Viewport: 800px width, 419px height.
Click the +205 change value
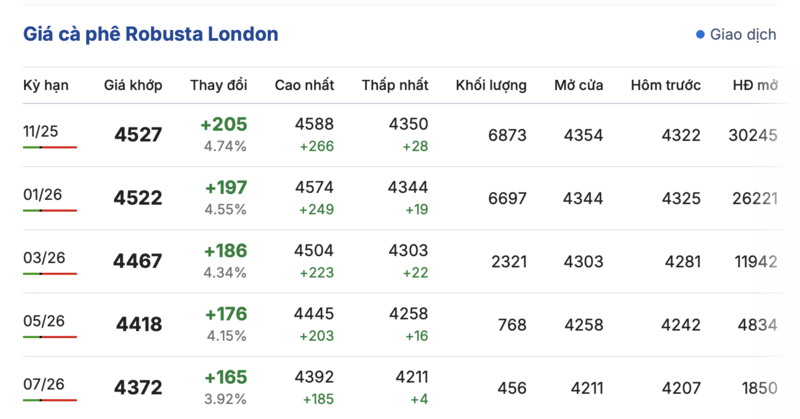point(224,125)
